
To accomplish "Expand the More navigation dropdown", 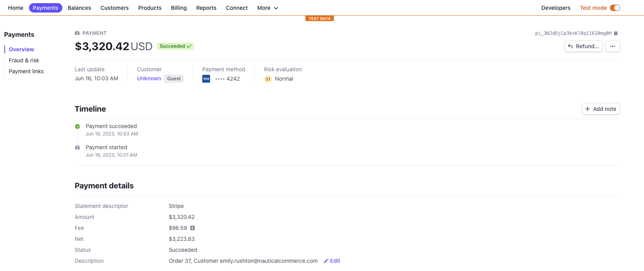I will [x=268, y=8].
